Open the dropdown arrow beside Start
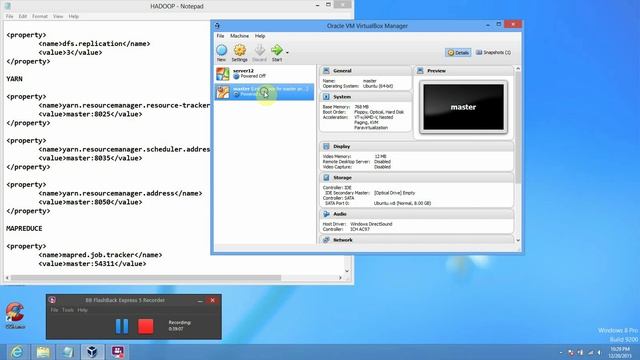The image size is (640, 360). 287,53
